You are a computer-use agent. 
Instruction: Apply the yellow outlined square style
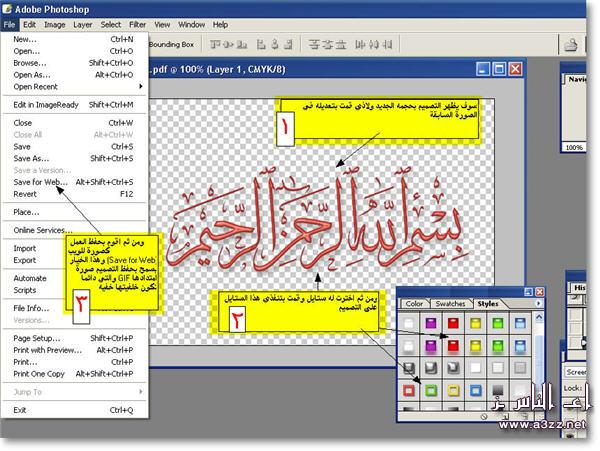click(x=453, y=391)
